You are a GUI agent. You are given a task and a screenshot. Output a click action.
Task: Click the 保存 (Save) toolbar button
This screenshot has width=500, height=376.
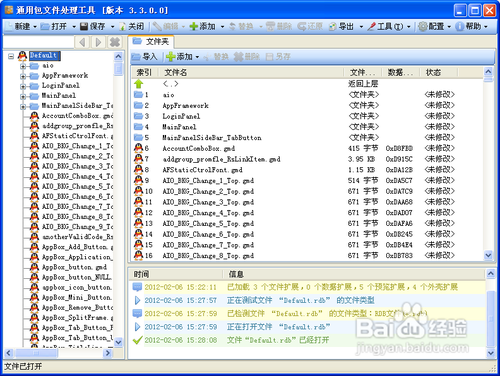(x=93, y=26)
